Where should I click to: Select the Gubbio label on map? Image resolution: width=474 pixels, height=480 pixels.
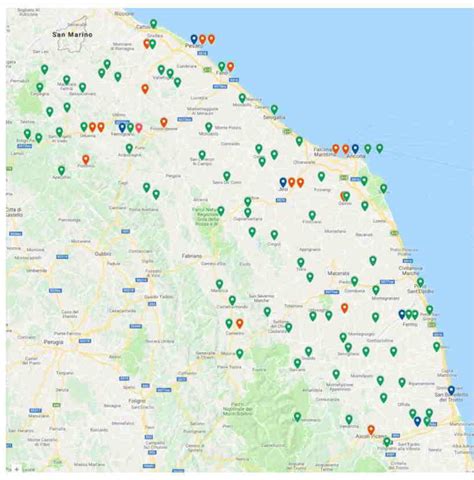103,254
